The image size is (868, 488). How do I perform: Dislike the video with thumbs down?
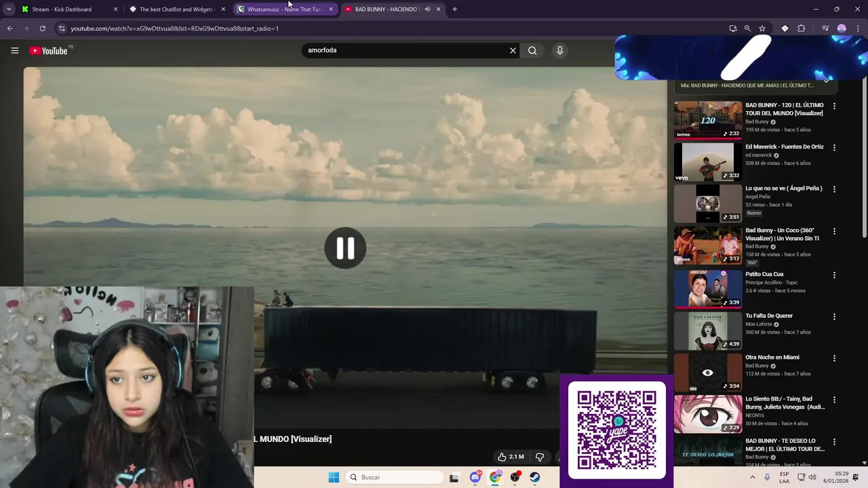540,457
